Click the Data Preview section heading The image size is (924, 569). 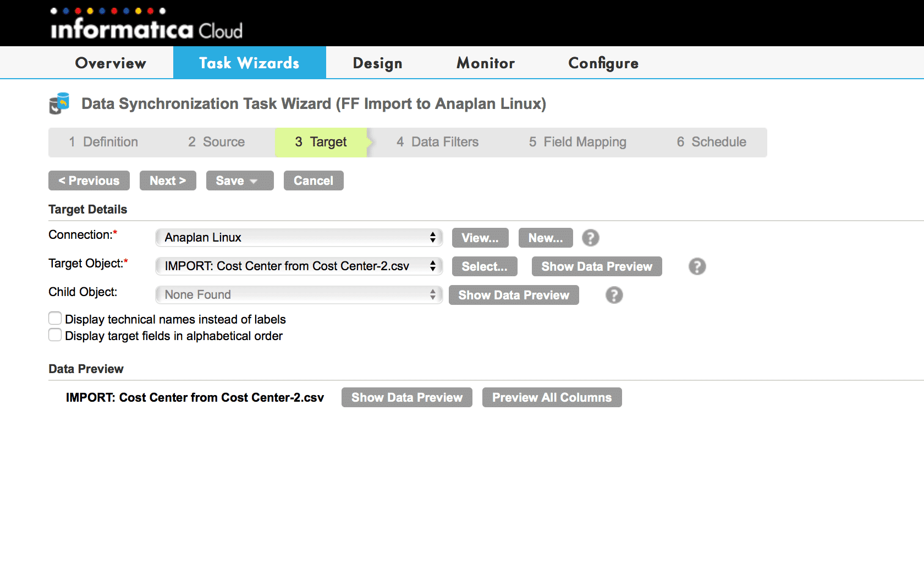[86, 369]
